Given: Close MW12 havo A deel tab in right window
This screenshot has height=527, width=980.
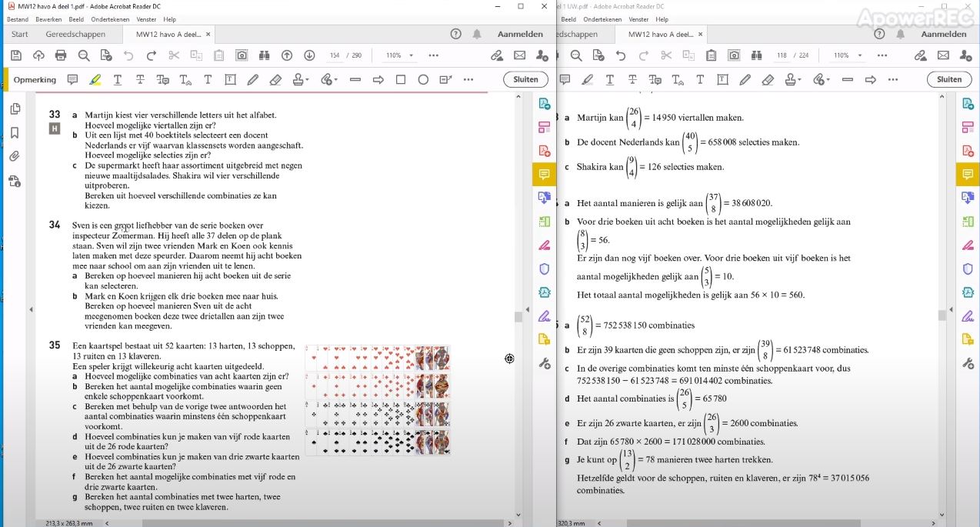Looking at the screenshot, I should (701, 34).
